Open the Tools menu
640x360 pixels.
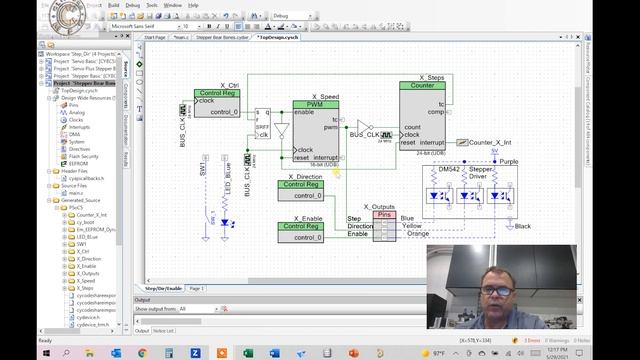(152, 5)
